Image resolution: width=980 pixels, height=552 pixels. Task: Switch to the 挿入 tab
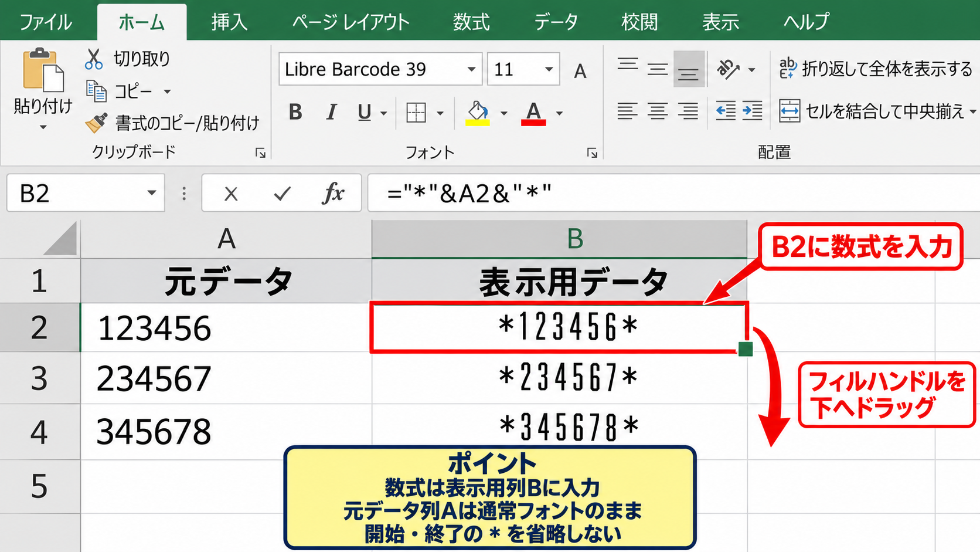[229, 22]
